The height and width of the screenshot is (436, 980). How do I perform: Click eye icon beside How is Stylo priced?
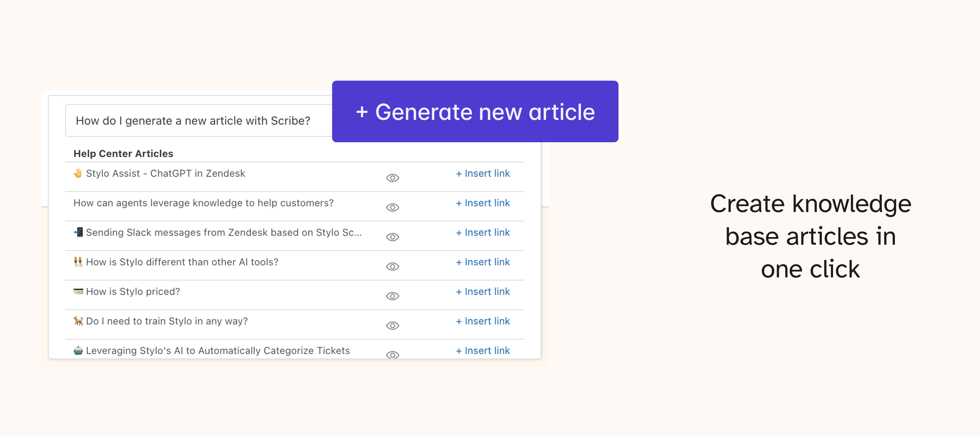[x=392, y=296]
